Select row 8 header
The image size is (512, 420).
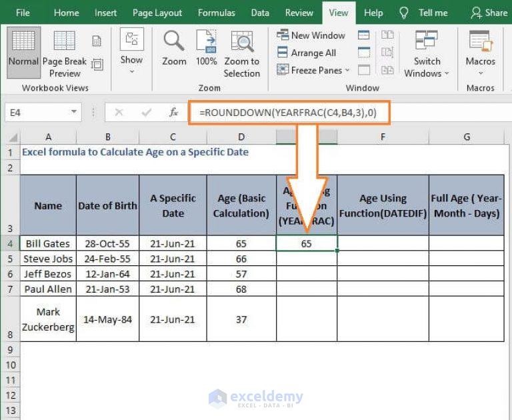10,319
